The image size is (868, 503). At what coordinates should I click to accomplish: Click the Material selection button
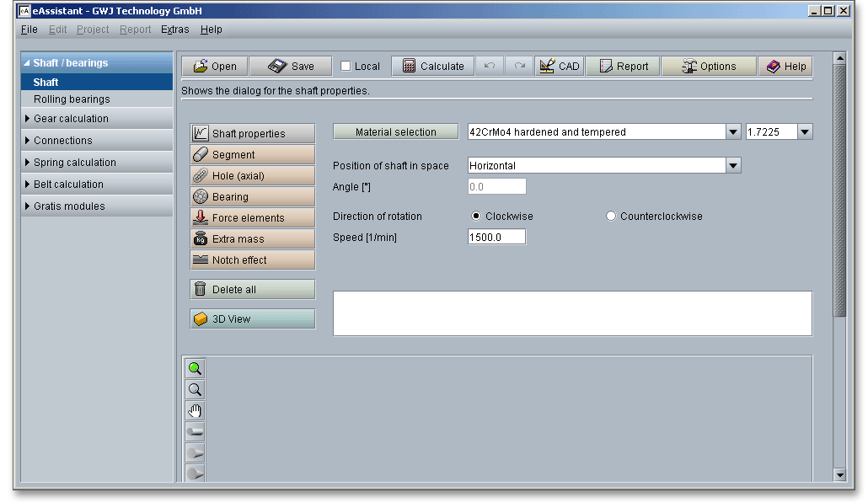point(395,132)
